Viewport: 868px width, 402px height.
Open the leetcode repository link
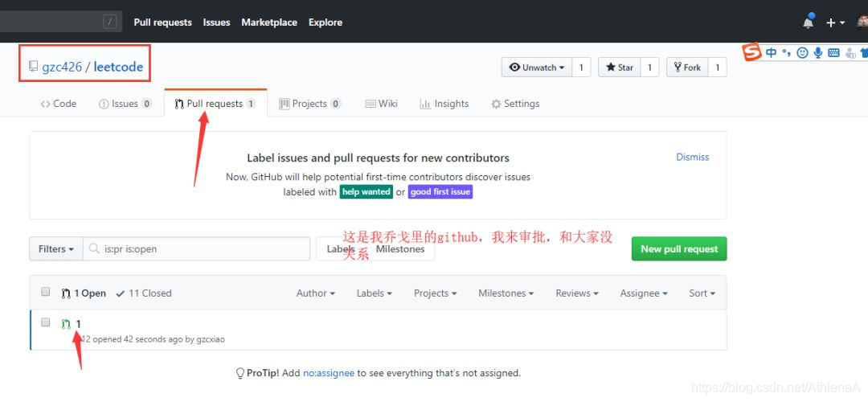click(118, 67)
